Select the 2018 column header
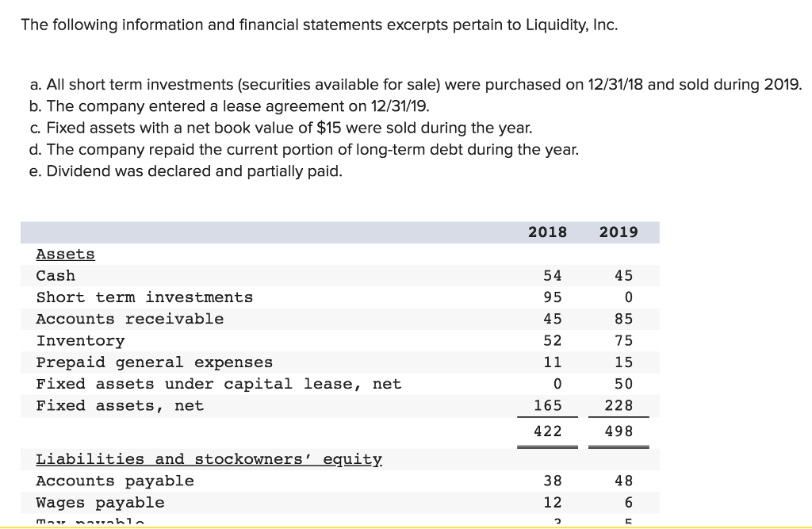The image size is (812, 529). coord(547,232)
